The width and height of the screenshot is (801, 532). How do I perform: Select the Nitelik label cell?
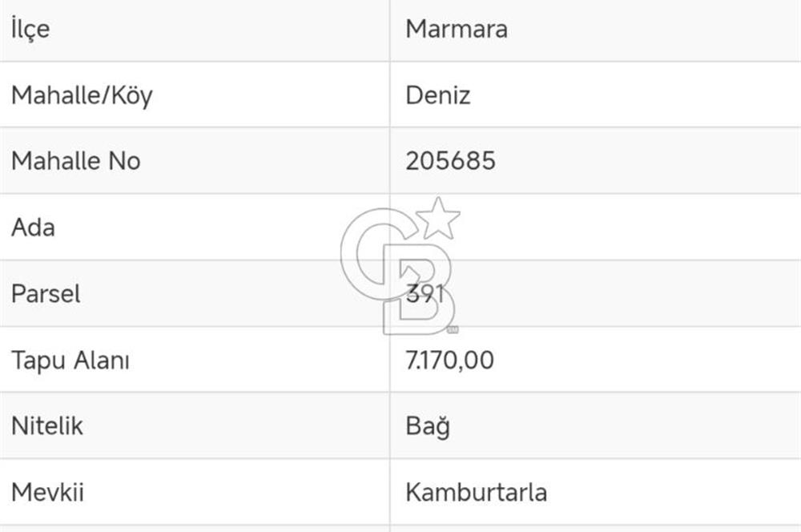tap(47, 426)
